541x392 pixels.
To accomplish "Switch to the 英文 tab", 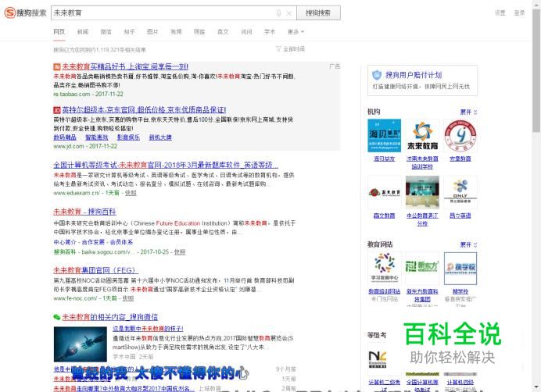I will pos(223,32).
